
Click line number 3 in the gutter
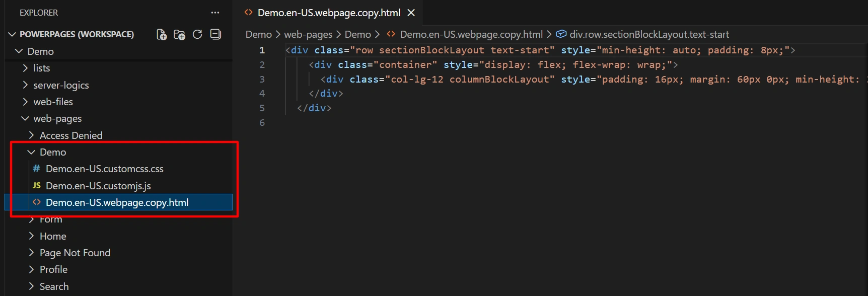pyautogui.click(x=262, y=79)
